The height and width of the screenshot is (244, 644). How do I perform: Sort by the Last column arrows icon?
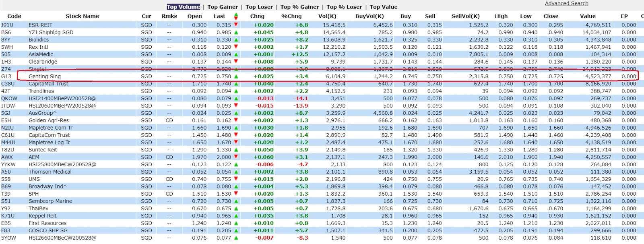(x=236, y=17)
